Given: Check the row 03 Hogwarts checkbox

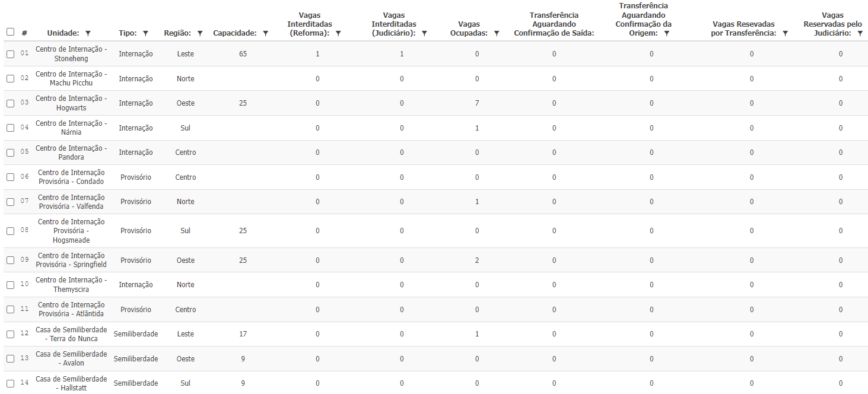Looking at the screenshot, I should click(11, 103).
